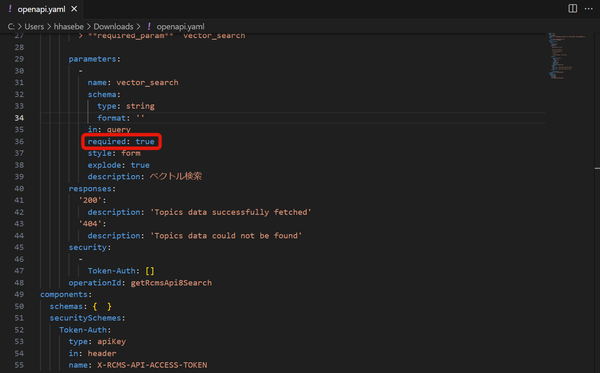Open the hhasebe breadcrumb folder

coord(68,26)
